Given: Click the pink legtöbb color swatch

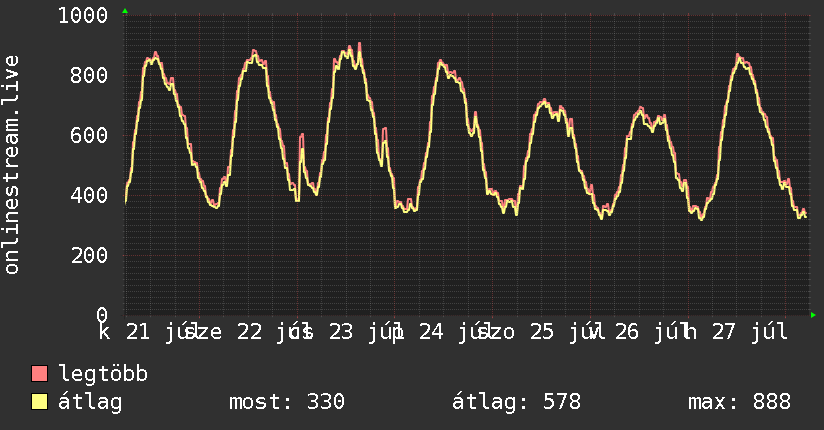Looking at the screenshot, I should (39, 373).
